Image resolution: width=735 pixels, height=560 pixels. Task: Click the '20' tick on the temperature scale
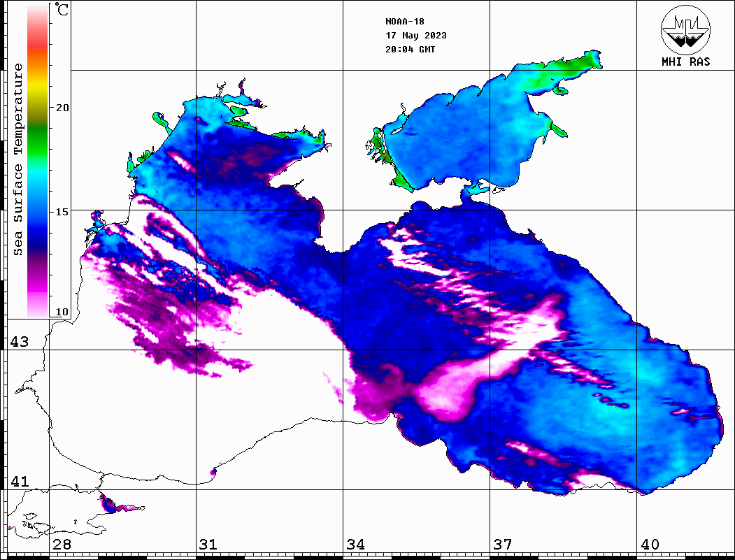coord(62,108)
